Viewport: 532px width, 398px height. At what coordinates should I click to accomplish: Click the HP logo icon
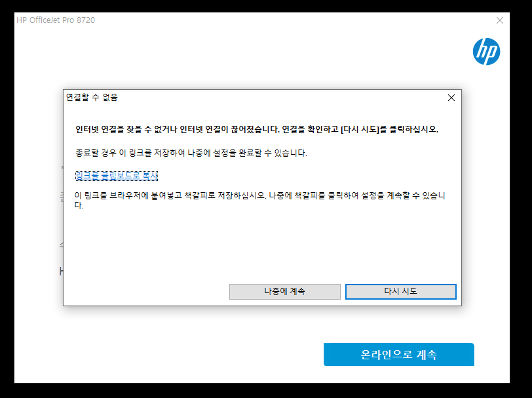pyautogui.click(x=486, y=52)
